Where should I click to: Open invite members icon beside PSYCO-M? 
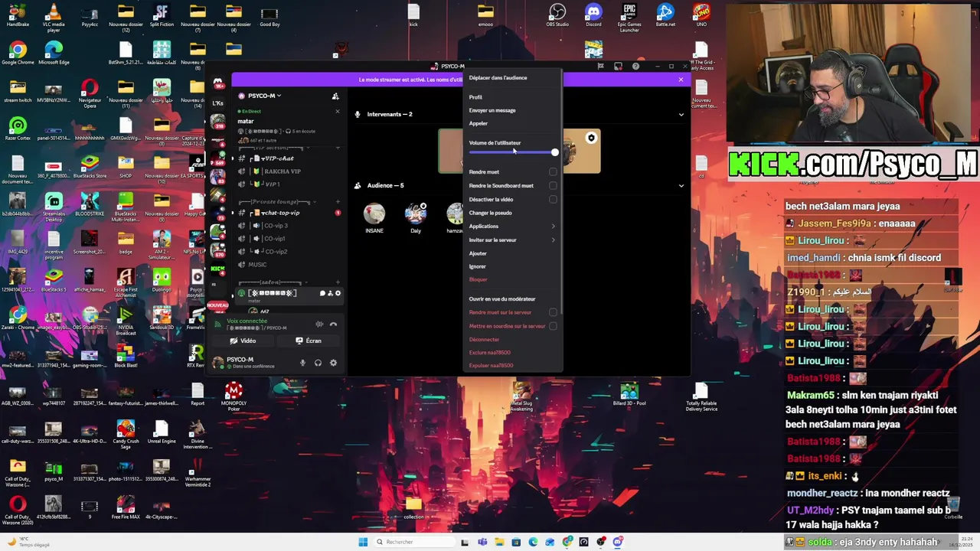coord(335,96)
